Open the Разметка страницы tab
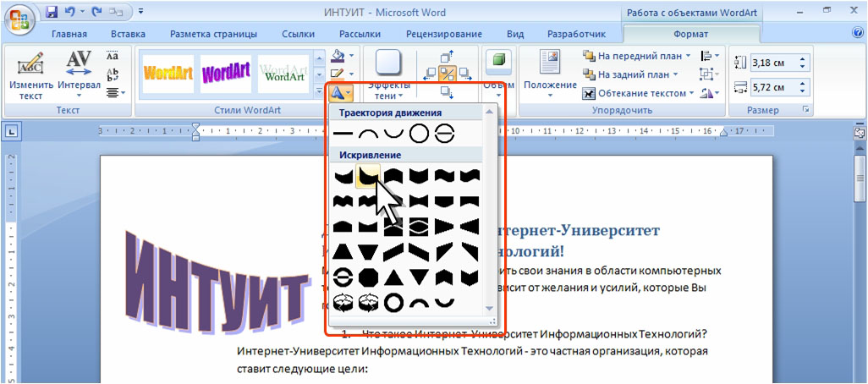The height and width of the screenshot is (384, 868). (x=213, y=34)
